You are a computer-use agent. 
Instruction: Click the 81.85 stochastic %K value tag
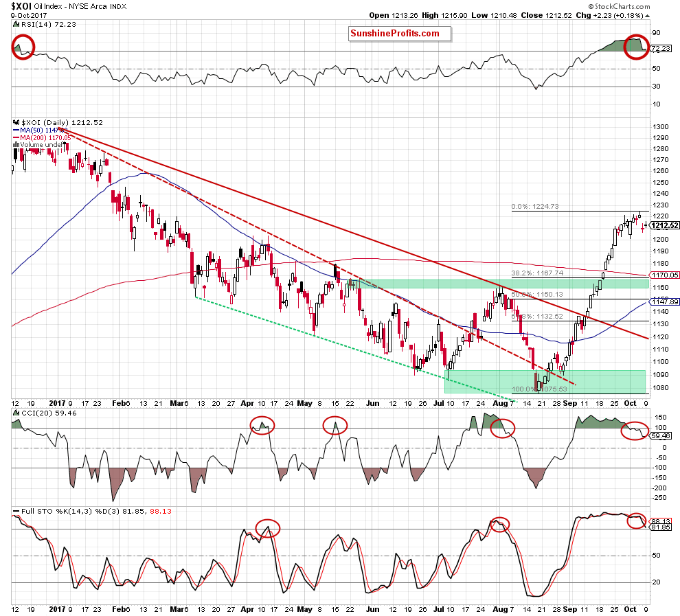(661, 527)
